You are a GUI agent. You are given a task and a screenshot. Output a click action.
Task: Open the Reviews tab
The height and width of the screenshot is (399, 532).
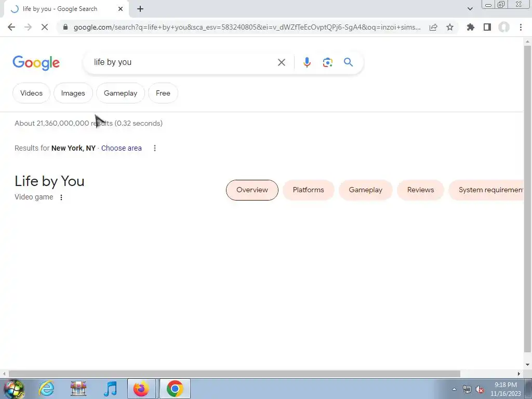[x=420, y=190]
